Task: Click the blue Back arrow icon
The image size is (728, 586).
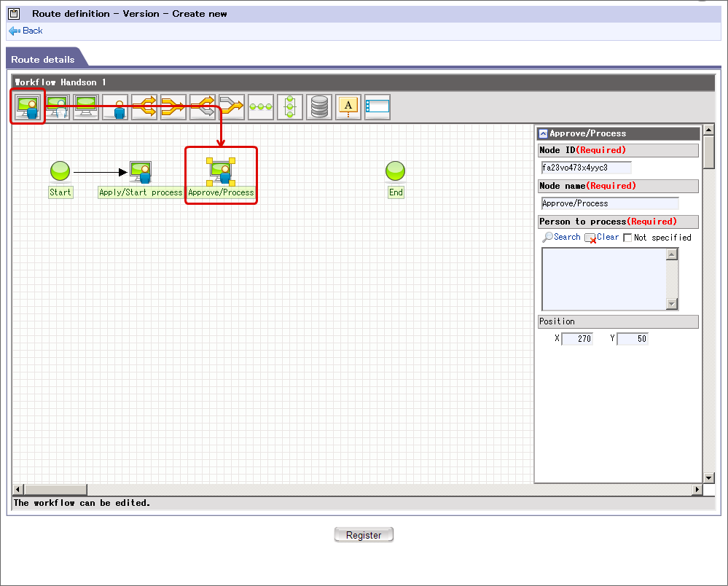Action: coord(15,31)
